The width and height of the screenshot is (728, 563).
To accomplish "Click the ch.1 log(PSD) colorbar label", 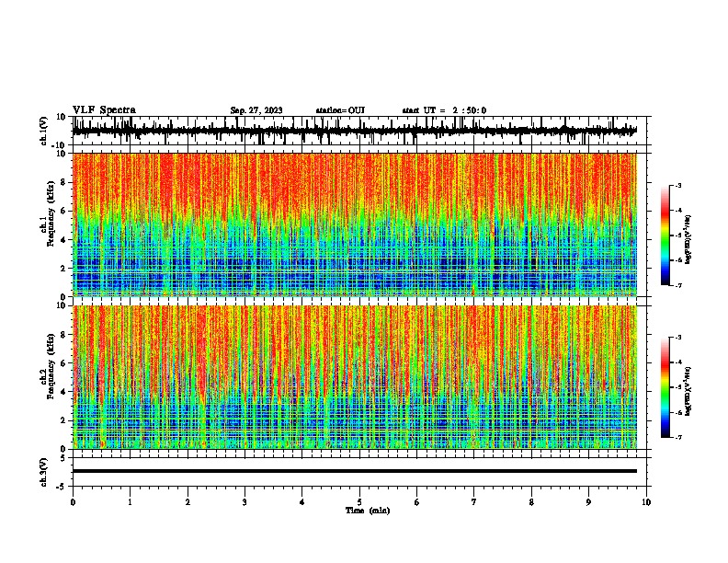I will [688, 240].
